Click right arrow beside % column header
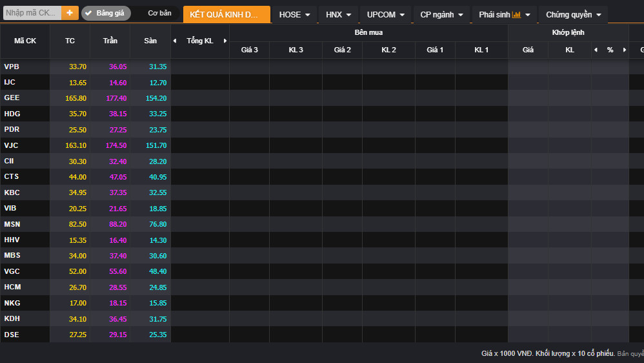 pyautogui.click(x=624, y=50)
